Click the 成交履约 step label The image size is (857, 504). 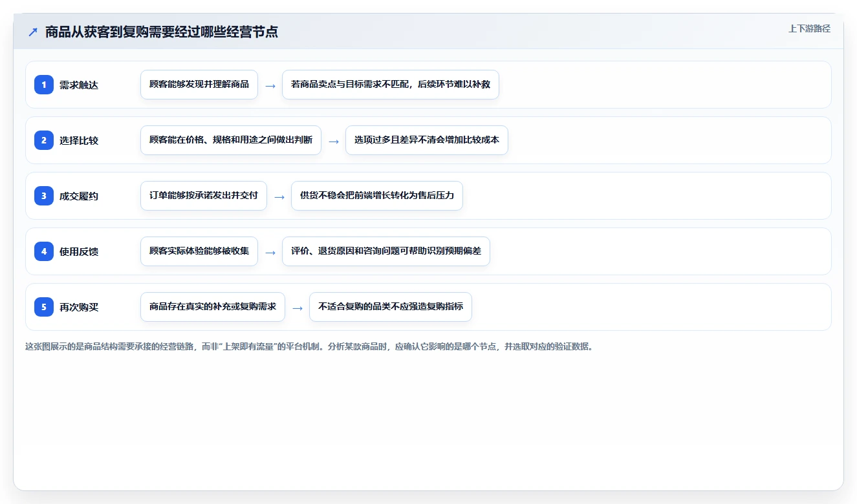point(79,196)
